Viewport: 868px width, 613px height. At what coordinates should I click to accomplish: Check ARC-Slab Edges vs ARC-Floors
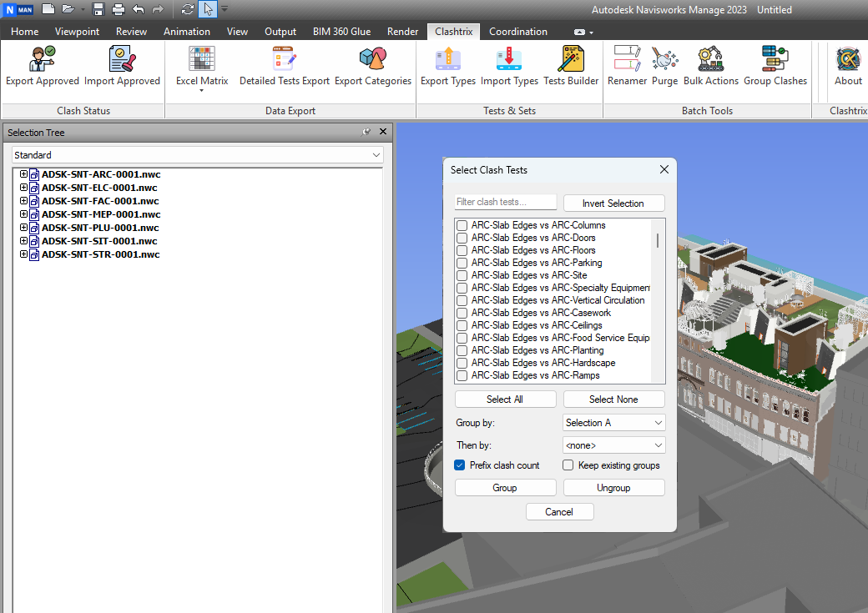click(462, 251)
